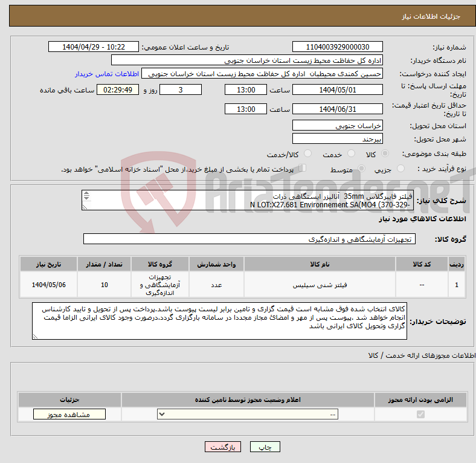
Task: Select the خدمت radio button
Action: (x=351, y=154)
